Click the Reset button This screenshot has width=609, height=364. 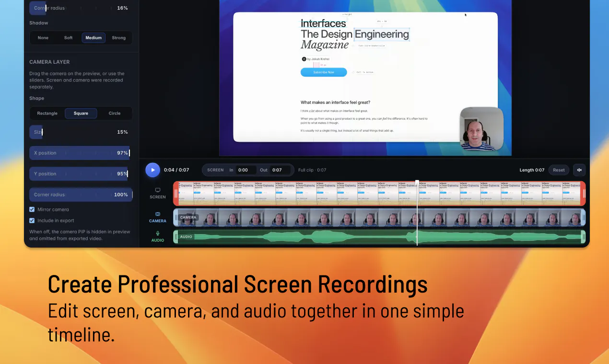click(559, 170)
